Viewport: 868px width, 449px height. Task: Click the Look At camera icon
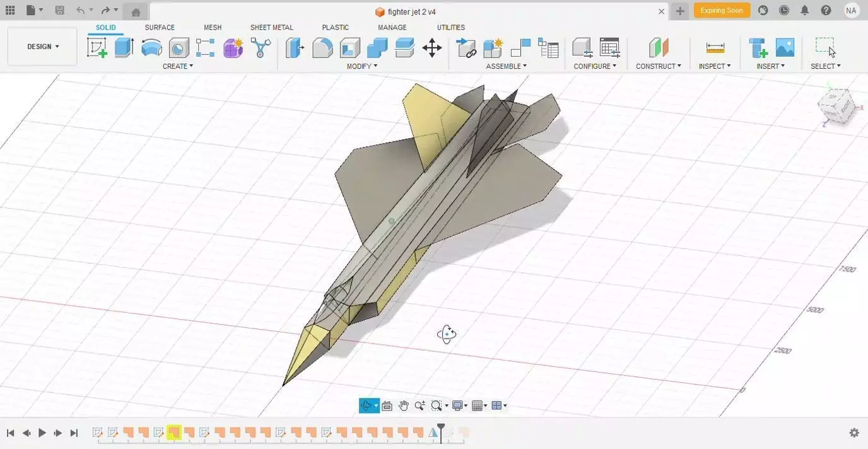point(387,405)
